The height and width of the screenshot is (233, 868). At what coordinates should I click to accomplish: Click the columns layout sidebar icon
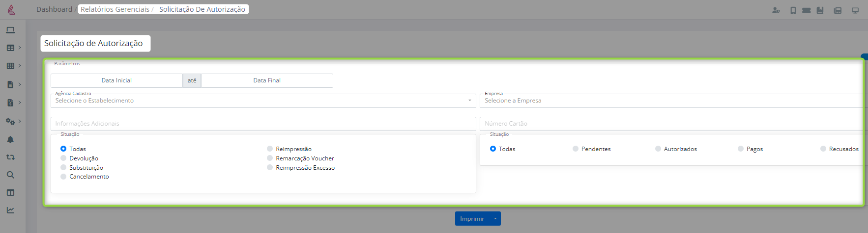pos(10,193)
